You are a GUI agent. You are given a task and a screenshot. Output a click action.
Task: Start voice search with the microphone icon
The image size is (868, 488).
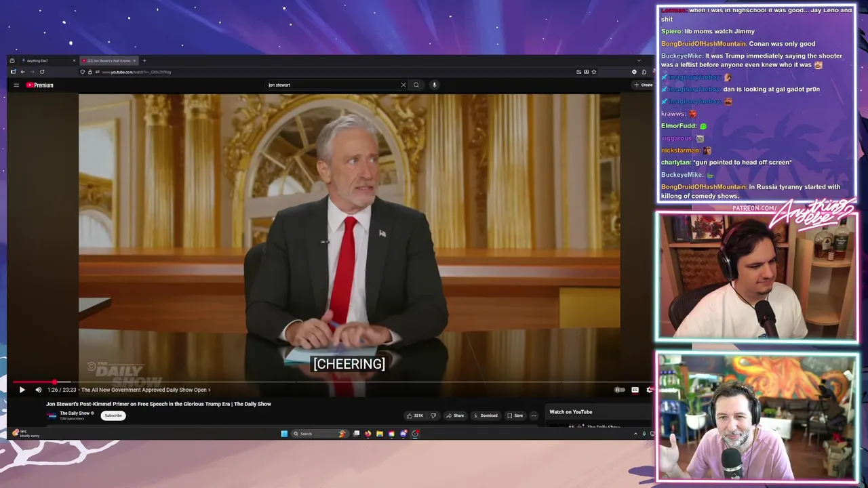click(x=434, y=85)
